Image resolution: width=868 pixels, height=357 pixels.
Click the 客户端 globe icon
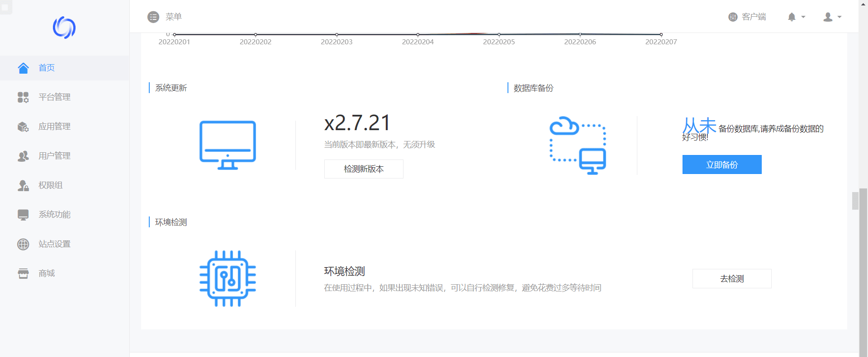pos(733,17)
